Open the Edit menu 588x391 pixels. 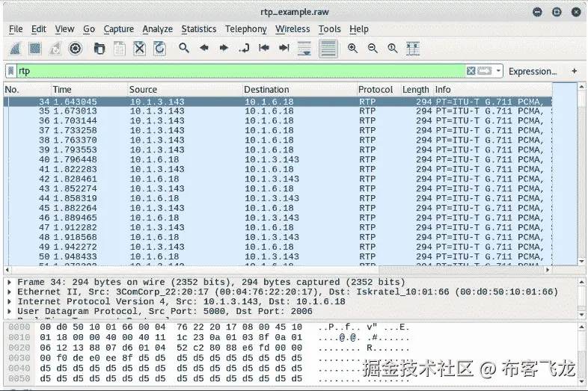click(39, 29)
